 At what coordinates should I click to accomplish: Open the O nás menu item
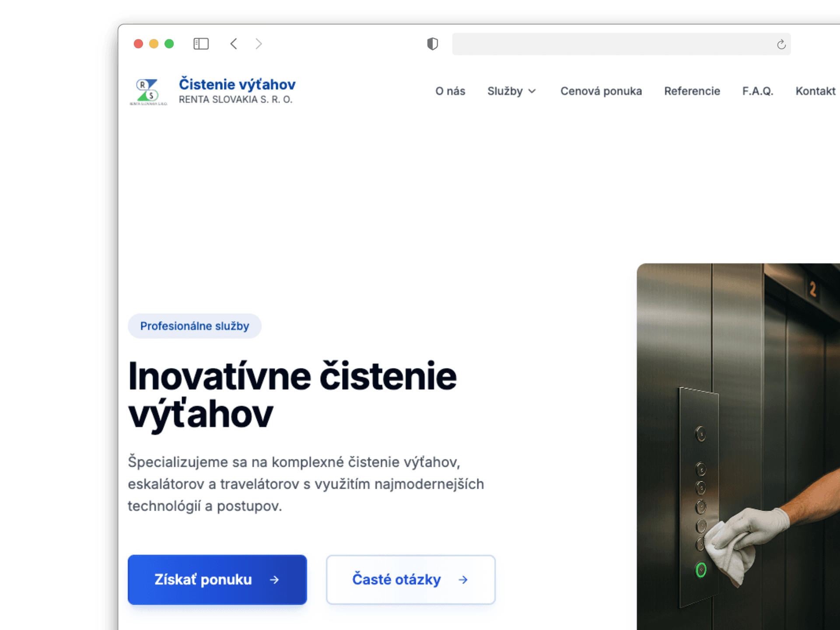tap(450, 91)
